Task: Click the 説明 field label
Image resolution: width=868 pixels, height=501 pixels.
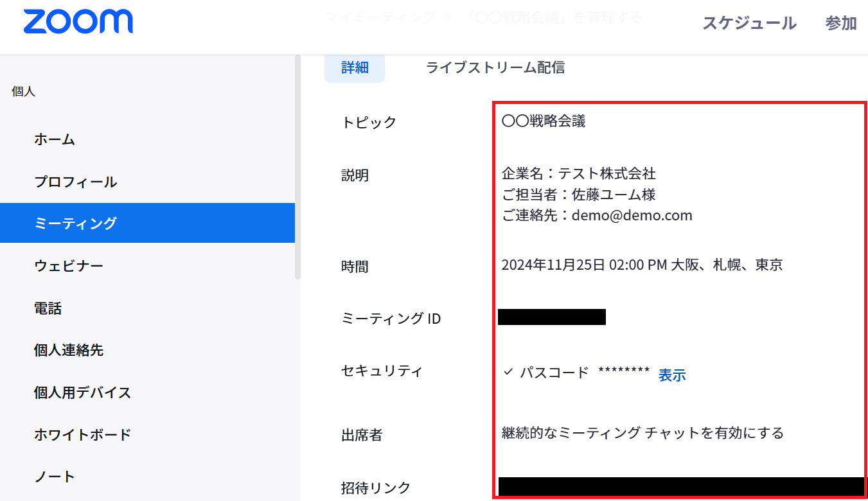Action: (x=355, y=175)
